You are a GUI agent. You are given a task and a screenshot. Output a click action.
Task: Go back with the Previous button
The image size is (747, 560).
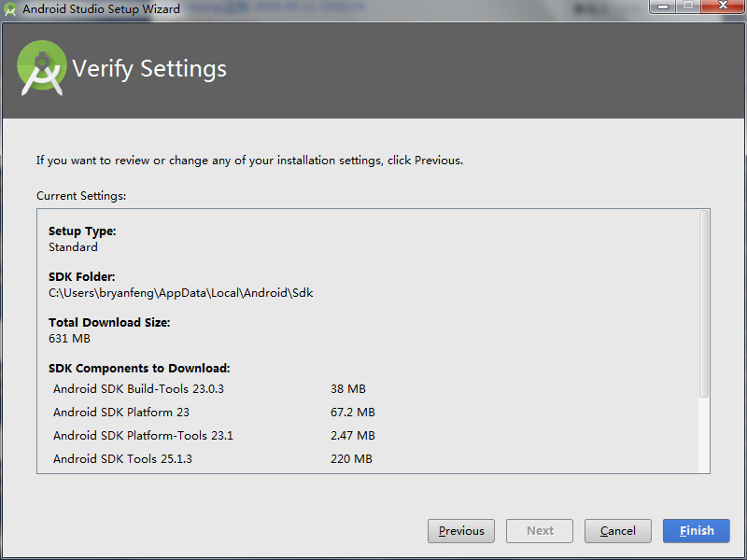(461, 530)
